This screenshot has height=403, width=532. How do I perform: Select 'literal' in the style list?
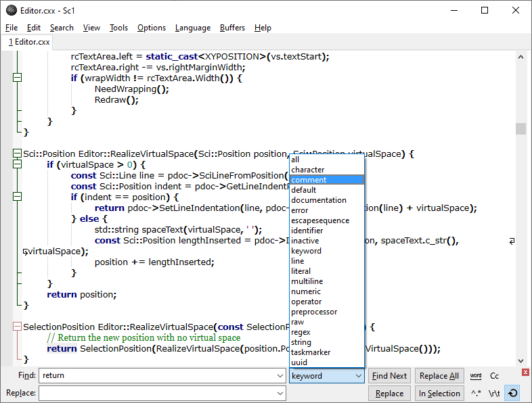tap(327, 271)
